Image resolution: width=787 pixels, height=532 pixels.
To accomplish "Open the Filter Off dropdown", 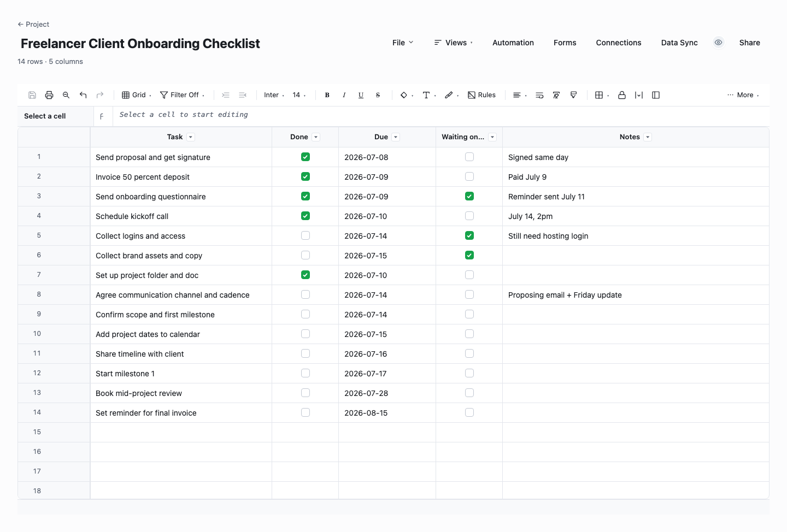I will click(183, 95).
